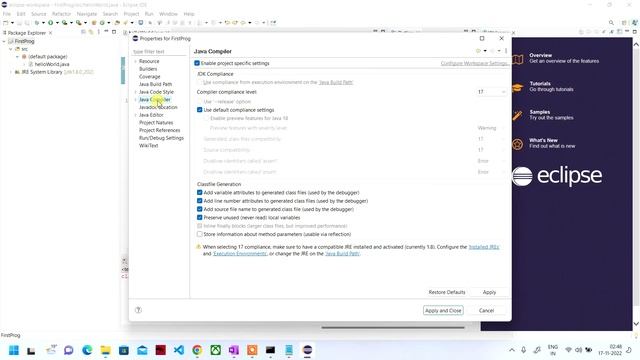This screenshot has height=360, width=640.
Task: Click the Overview map icon on Welcome page
Action: click(x=518, y=59)
